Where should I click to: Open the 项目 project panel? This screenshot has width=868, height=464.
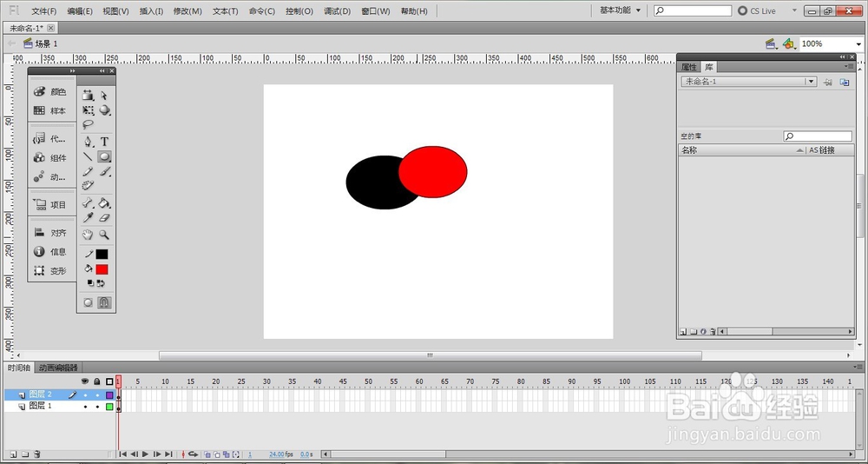point(49,204)
